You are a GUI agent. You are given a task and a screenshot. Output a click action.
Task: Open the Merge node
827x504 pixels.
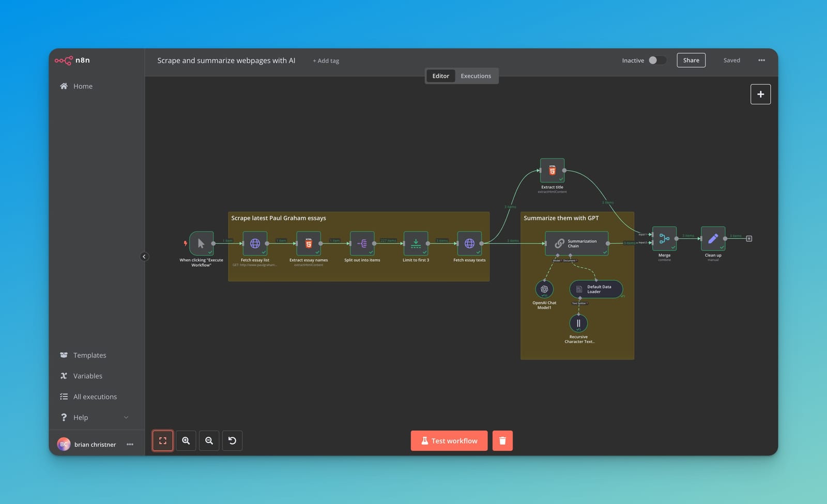664,238
